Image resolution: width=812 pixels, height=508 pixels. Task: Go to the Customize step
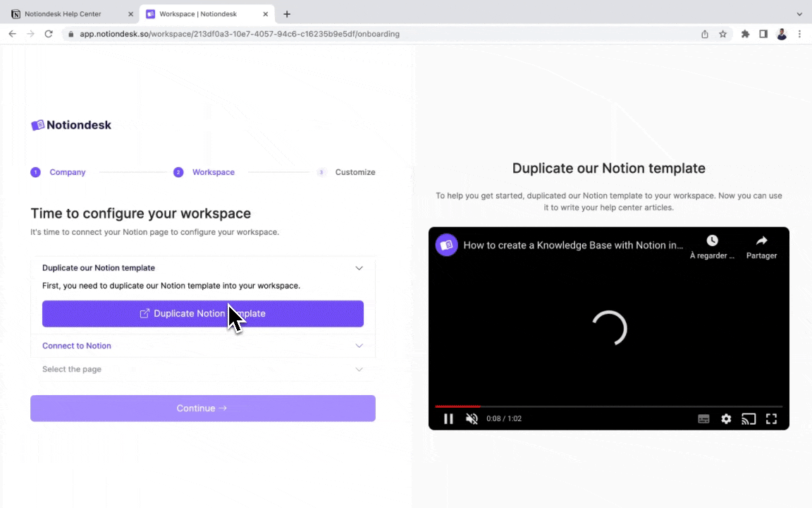coord(346,172)
